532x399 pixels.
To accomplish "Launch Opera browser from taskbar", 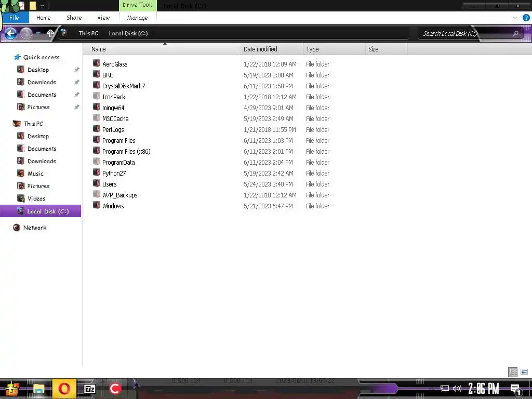I will coord(64,389).
